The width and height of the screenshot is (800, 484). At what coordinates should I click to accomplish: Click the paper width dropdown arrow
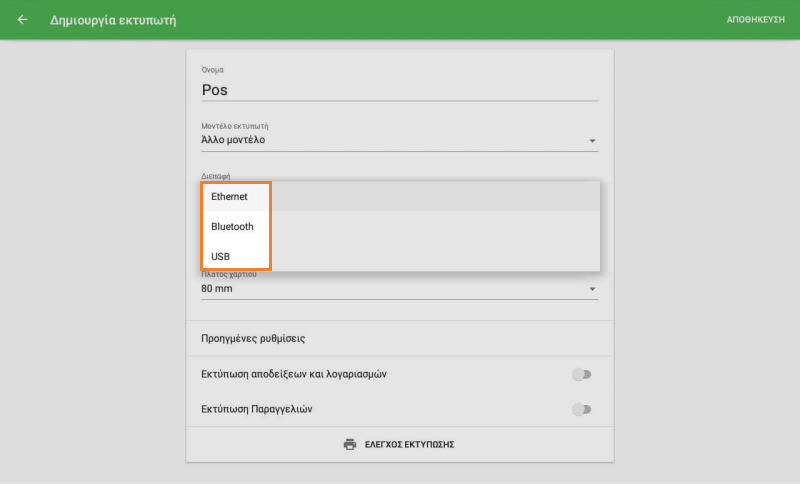click(592, 290)
